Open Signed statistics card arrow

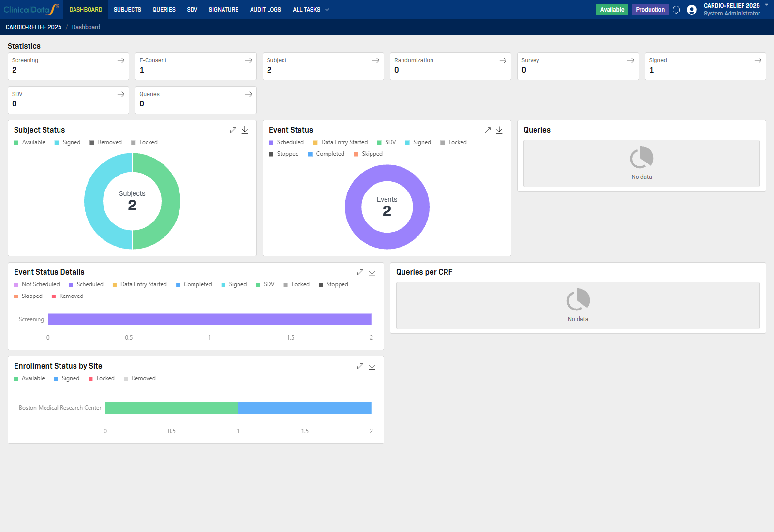pos(758,60)
